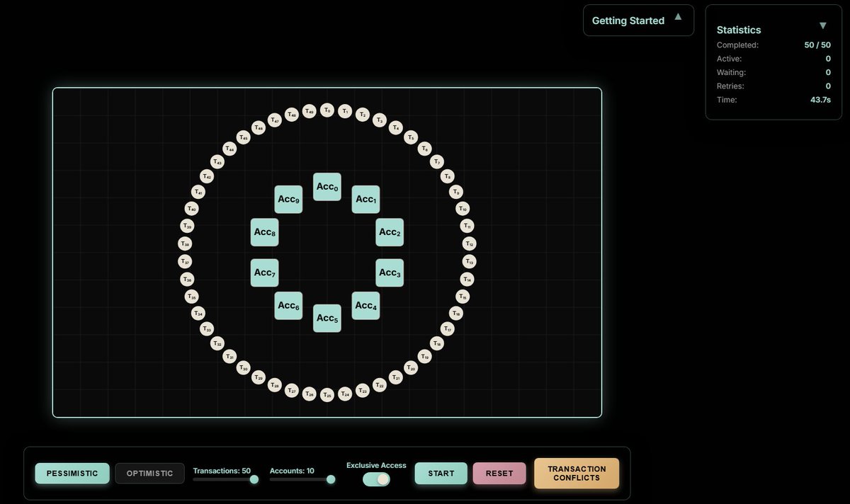Click transaction node T39
The width and height of the screenshot is (850, 504).
click(x=187, y=226)
